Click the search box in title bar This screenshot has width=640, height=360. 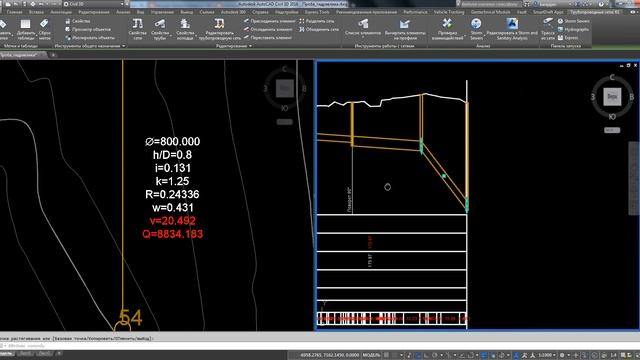[491, 4]
